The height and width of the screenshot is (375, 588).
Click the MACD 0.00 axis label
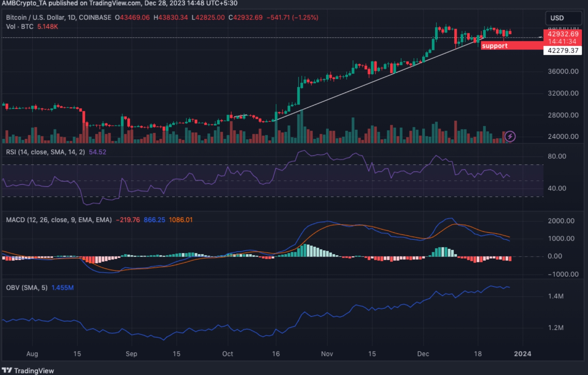[555, 256]
